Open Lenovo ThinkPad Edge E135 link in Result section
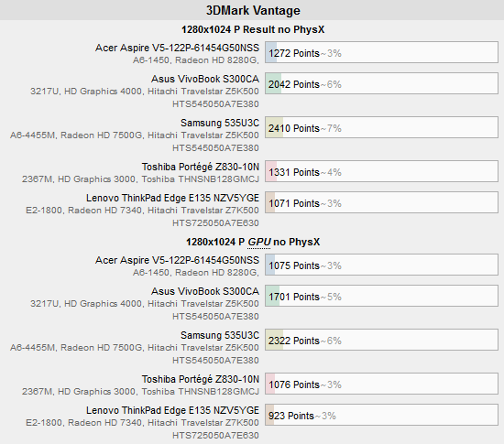 tap(172, 198)
